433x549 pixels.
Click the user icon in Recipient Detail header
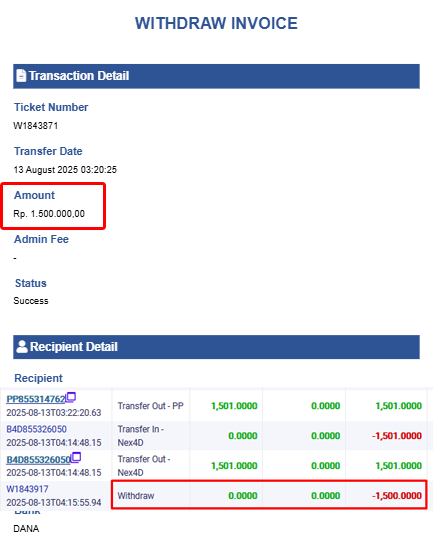22,347
